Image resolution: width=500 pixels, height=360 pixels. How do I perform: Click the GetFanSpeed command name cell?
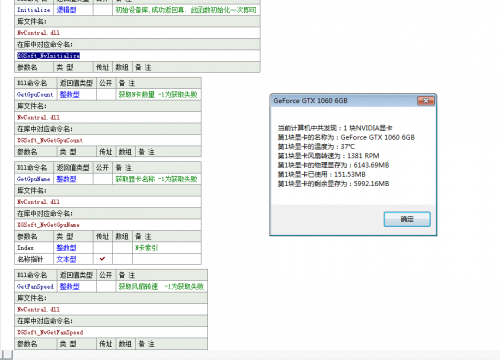35,287
